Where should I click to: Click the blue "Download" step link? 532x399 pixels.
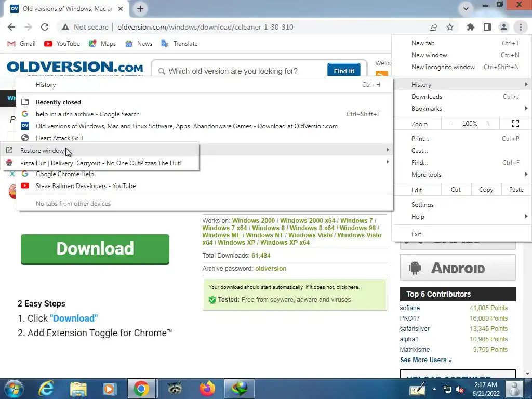click(x=74, y=318)
